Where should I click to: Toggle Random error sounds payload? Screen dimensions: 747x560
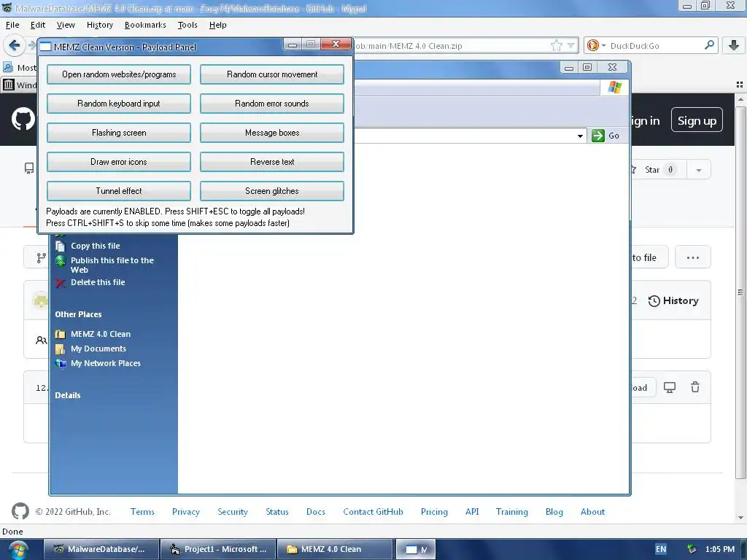tap(272, 104)
